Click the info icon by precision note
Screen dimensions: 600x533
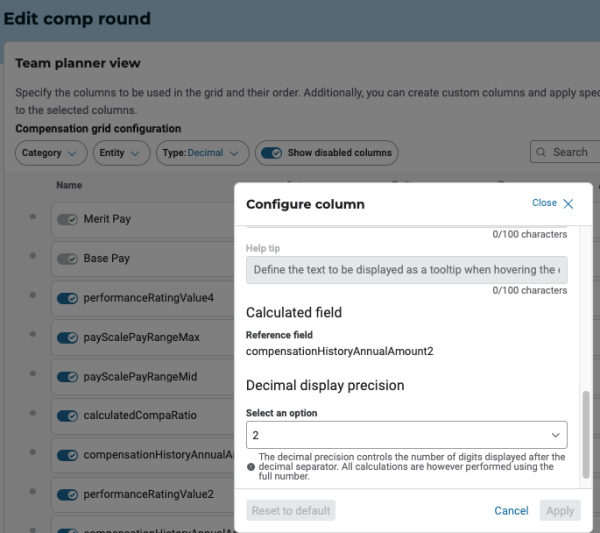(251, 467)
